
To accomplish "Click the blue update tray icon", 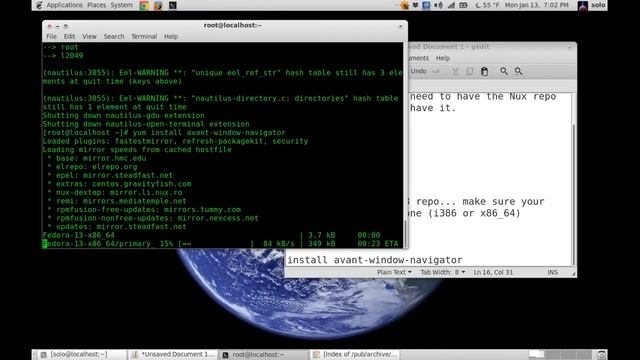I will point(426,5).
